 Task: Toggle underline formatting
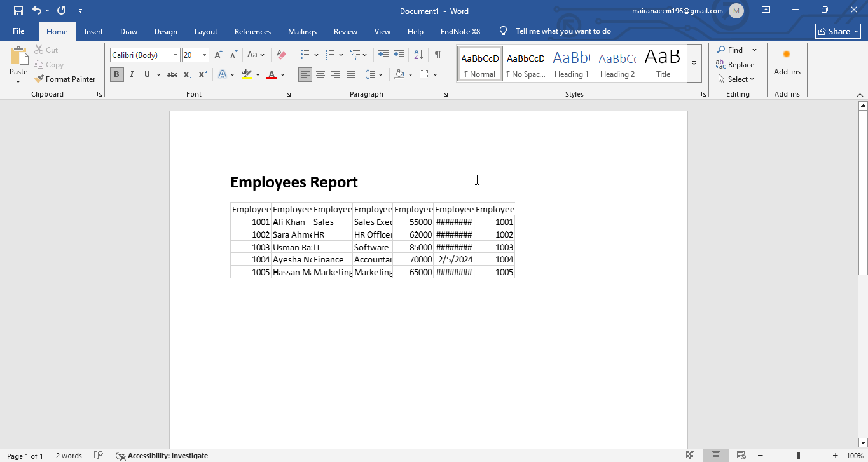(x=147, y=74)
